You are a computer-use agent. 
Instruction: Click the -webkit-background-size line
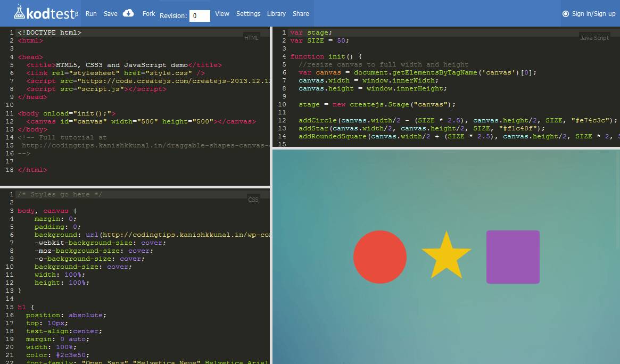100,243
